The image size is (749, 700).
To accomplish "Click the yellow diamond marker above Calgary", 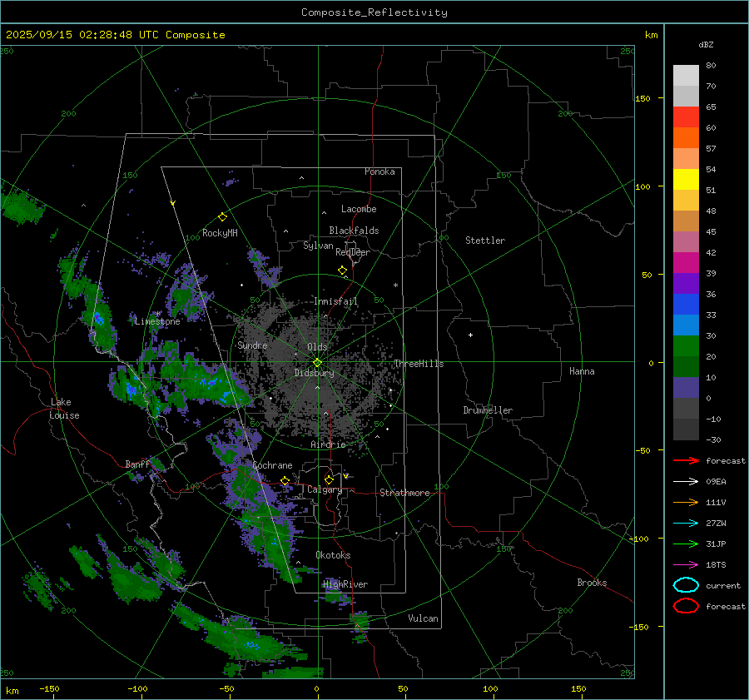I will (329, 479).
